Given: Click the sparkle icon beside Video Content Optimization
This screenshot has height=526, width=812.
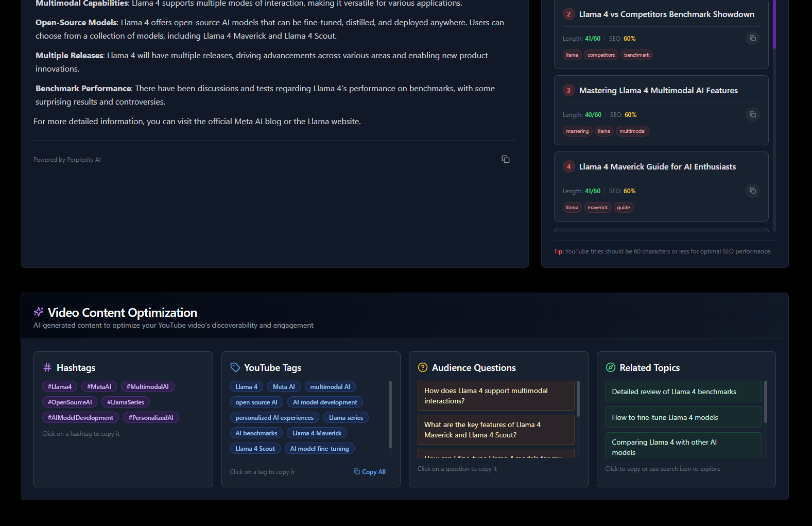Looking at the screenshot, I should point(39,312).
